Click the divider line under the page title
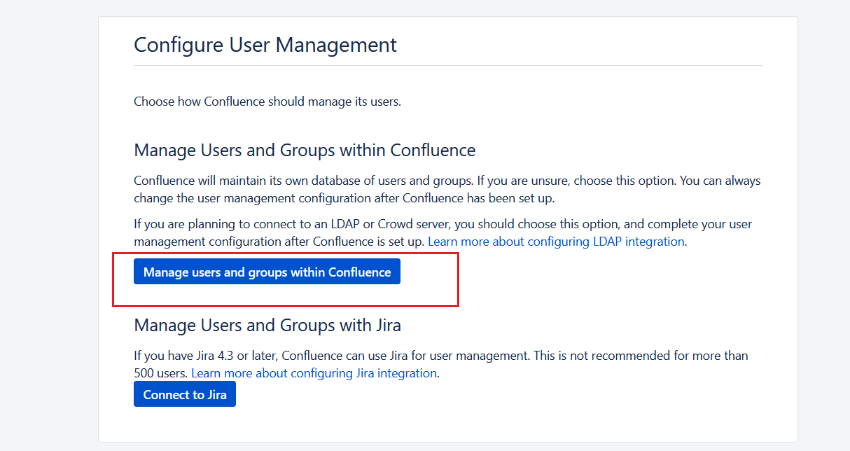This screenshot has height=451, width=850. (447, 66)
